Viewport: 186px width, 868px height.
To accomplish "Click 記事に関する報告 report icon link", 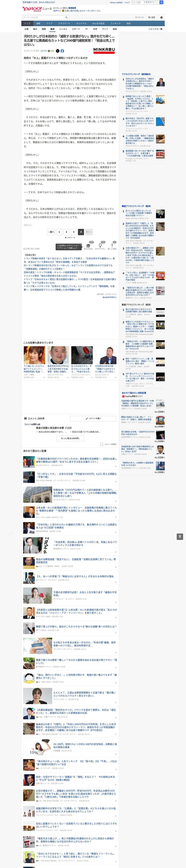I will (x=31, y=249).
